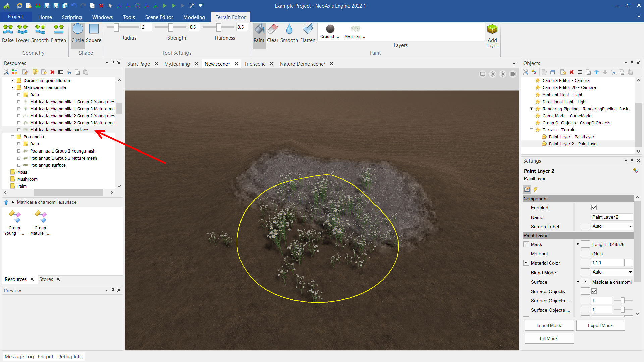Click the Export Mask button
This screenshot has width=644, height=362.
(x=600, y=325)
